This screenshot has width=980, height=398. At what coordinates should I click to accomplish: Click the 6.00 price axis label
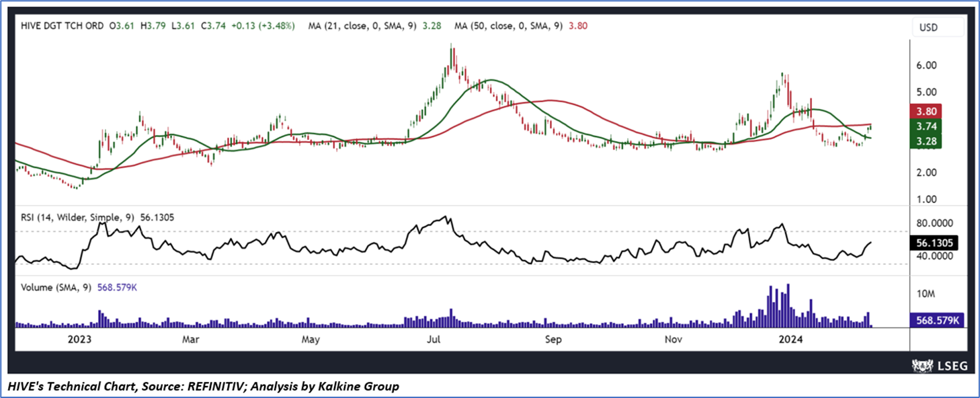(928, 66)
